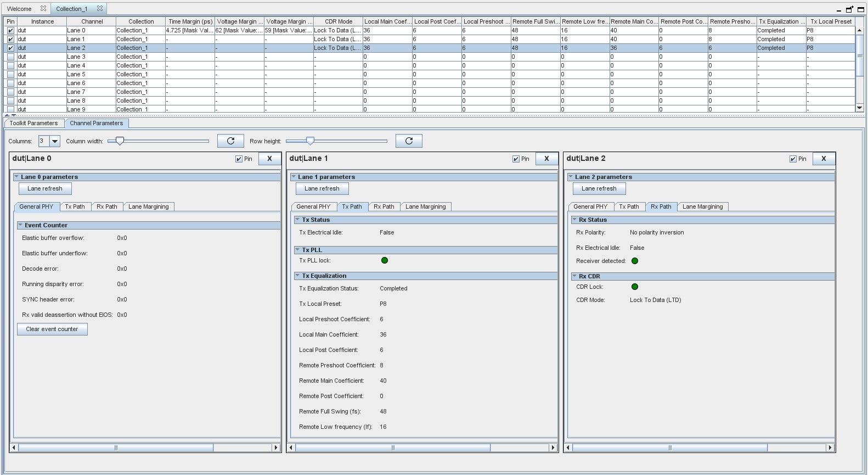The image size is (868, 475).
Task: Collapse the Event Counter section
Action: [20, 225]
